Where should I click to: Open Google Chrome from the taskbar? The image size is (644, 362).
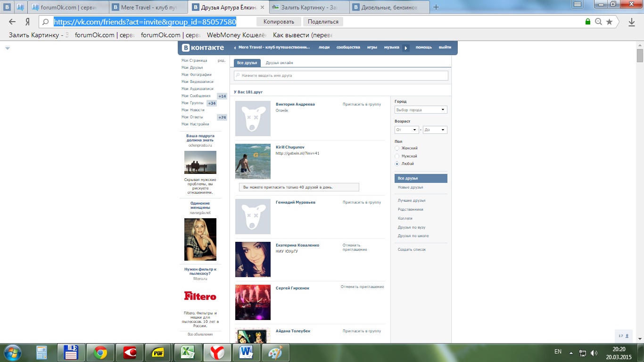100,353
